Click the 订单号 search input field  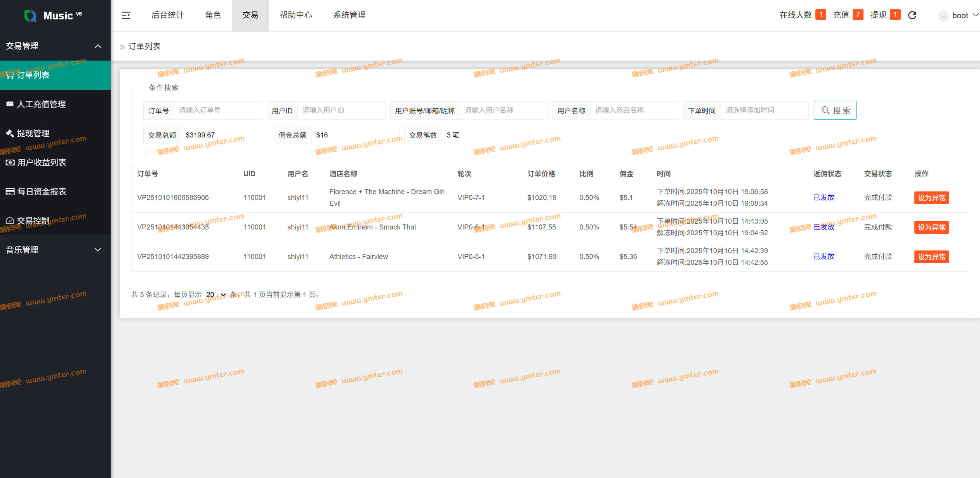217,110
